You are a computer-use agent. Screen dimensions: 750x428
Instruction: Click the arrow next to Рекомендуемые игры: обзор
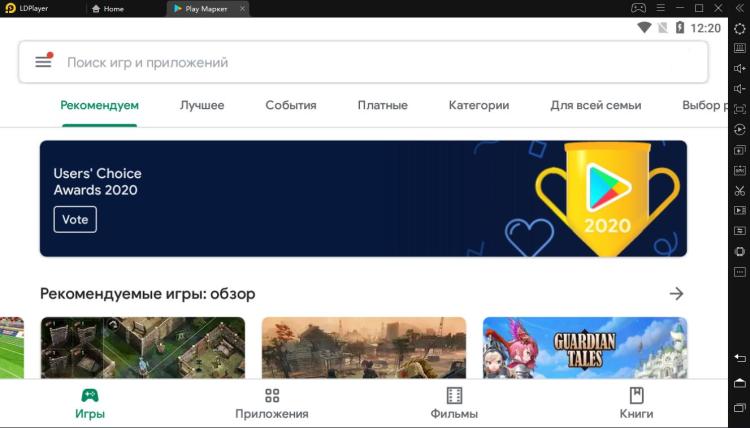click(676, 294)
